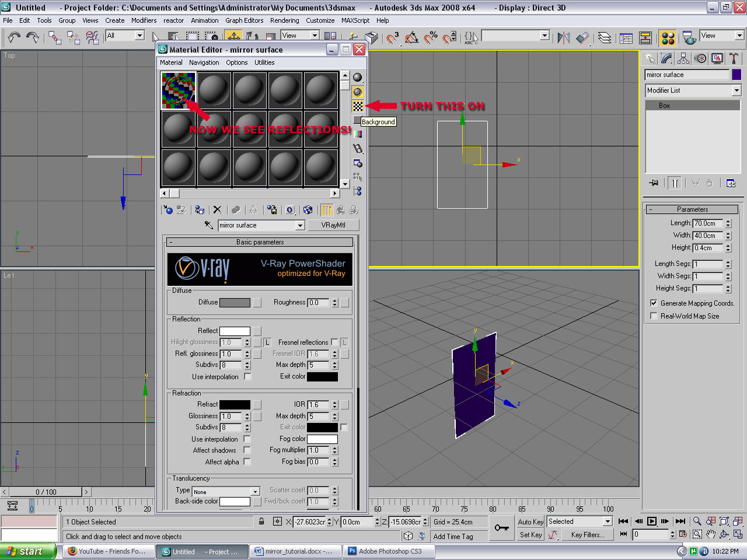Click the Reset Map/Mtl X icon
Image resolution: width=747 pixels, height=560 pixels.
pyautogui.click(x=217, y=210)
